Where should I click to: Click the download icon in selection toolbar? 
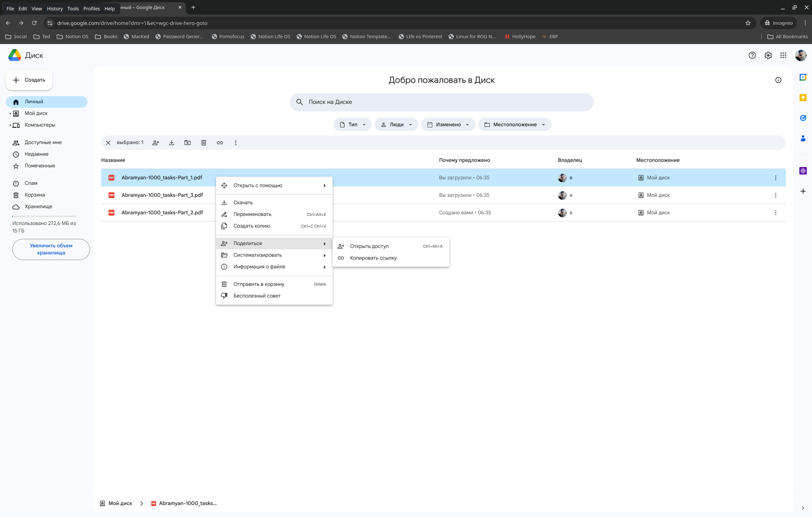[x=172, y=142]
